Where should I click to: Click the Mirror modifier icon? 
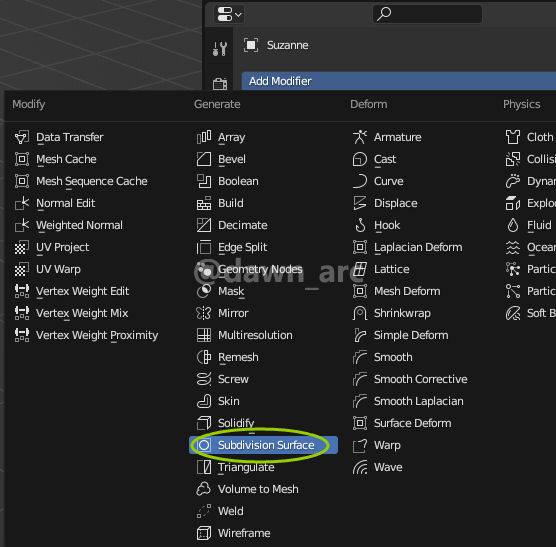204,313
